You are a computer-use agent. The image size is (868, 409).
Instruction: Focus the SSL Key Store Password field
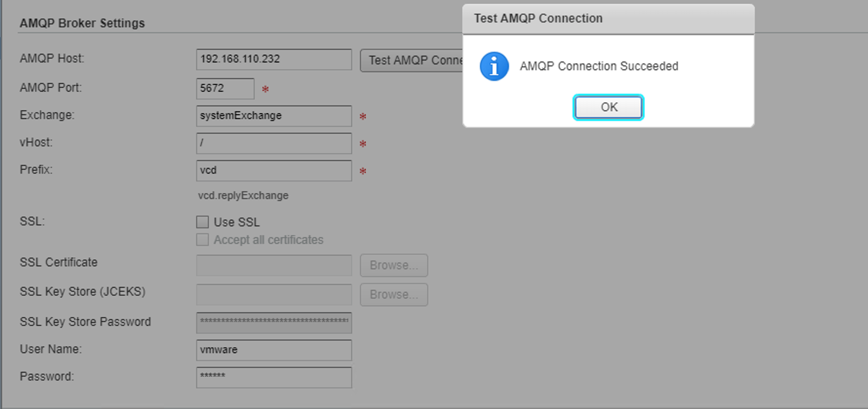274,323
